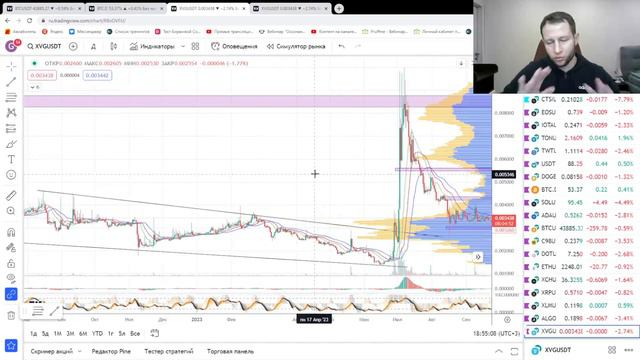The height and width of the screenshot is (360, 640).
Task: Start Симулятор рынка replay mode
Action: click(296, 47)
